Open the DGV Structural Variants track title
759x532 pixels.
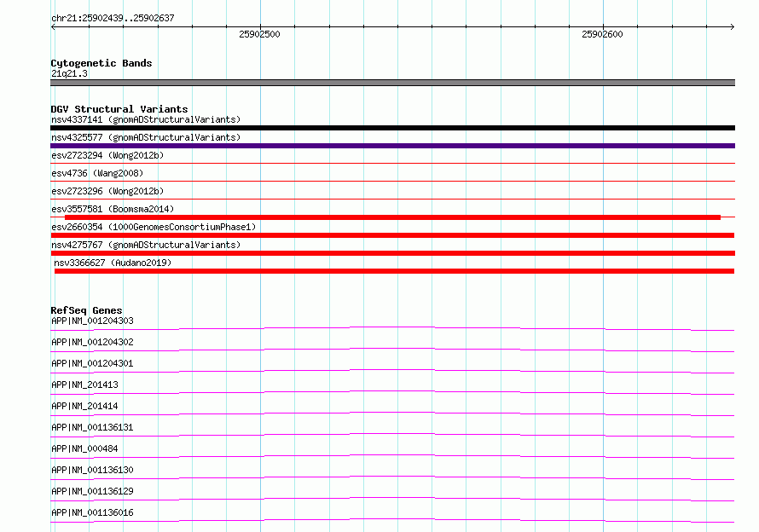tap(119, 109)
